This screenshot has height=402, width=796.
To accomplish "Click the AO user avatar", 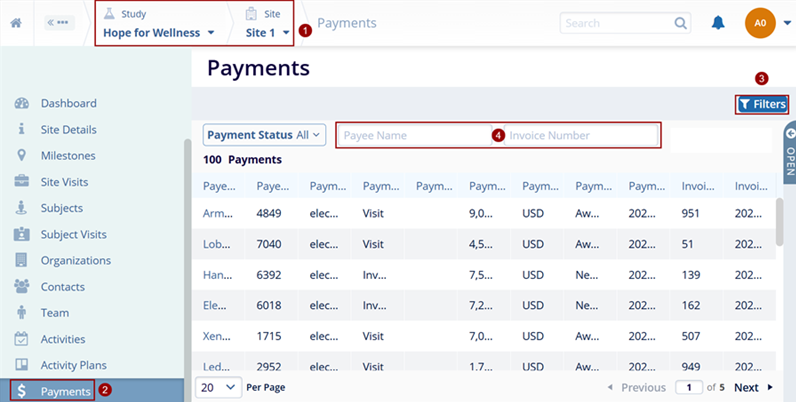I will (x=760, y=23).
